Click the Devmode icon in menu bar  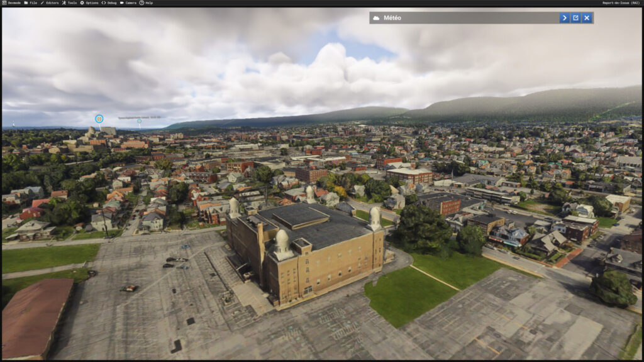coord(4,3)
